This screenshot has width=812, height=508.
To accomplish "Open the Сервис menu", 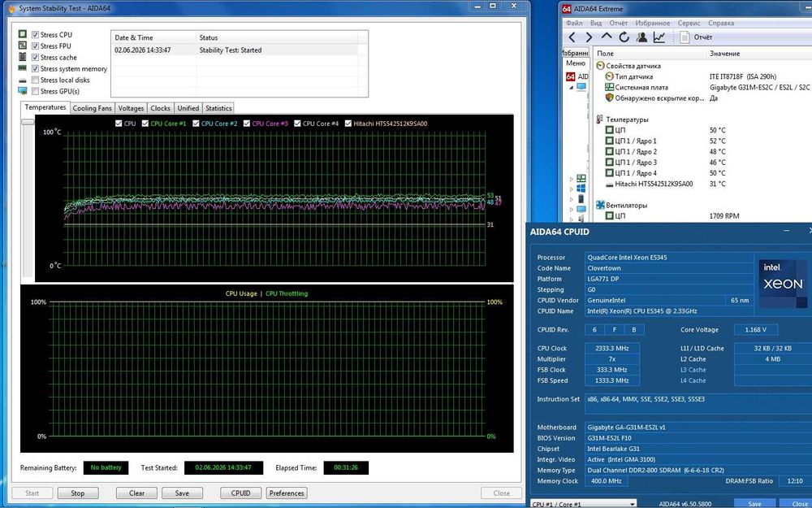I will (689, 23).
